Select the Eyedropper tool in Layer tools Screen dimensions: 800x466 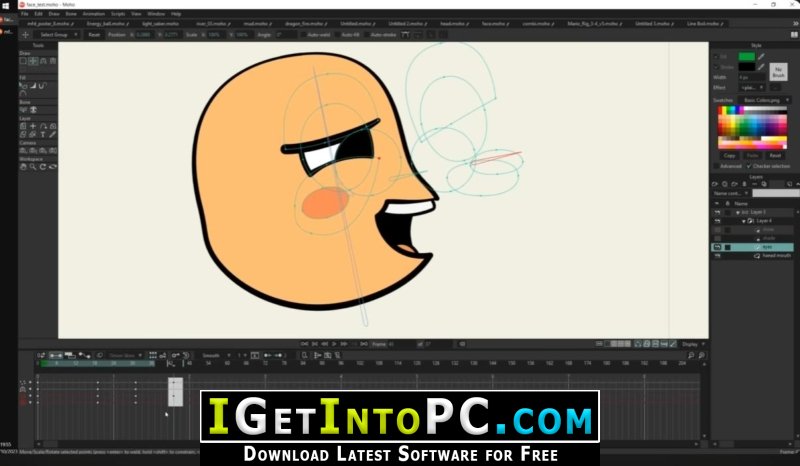tap(53, 135)
